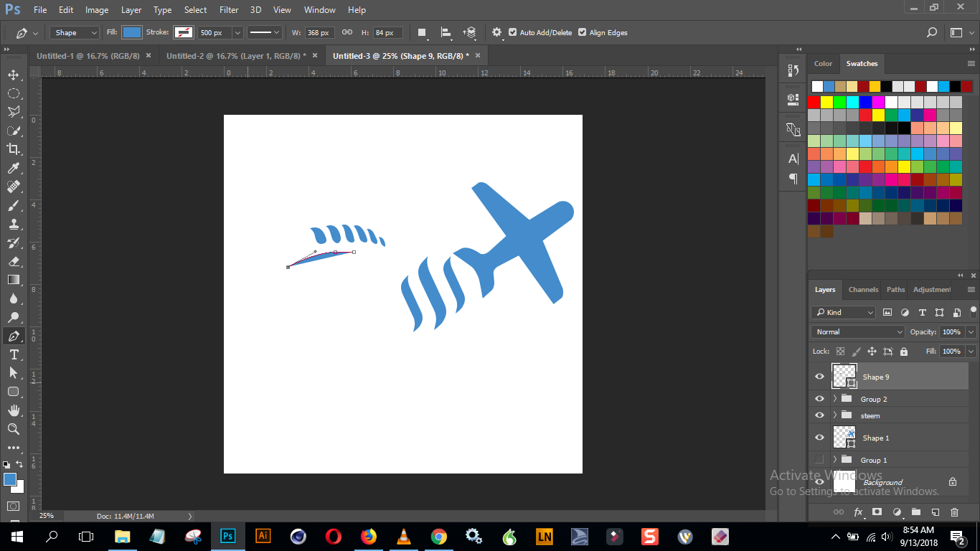
Task: Expand the Group 2 folder
Action: [835, 399]
